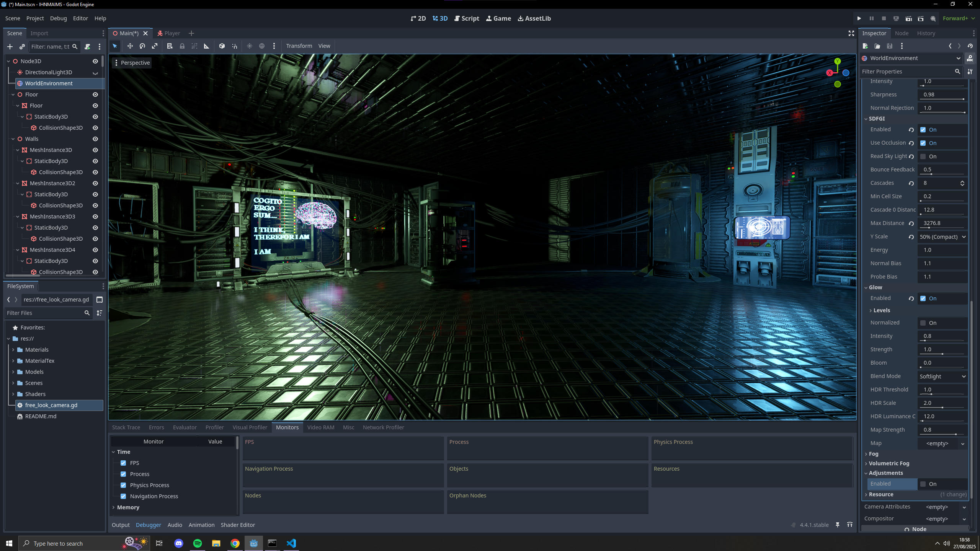Enable Read Sky Light checkbox
Viewport: 980px width, 551px height.
click(923, 156)
